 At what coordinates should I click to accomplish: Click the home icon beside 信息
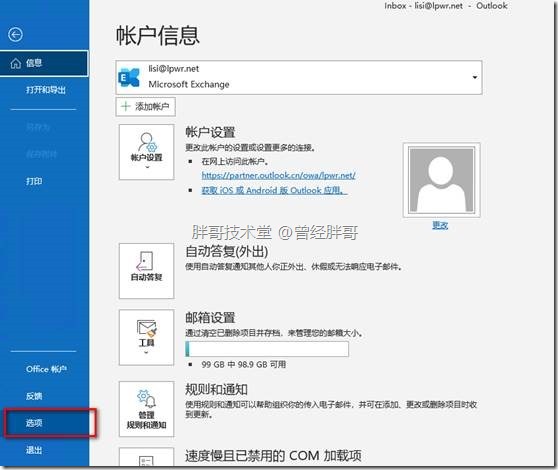pyautogui.click(x=16, y=63)
